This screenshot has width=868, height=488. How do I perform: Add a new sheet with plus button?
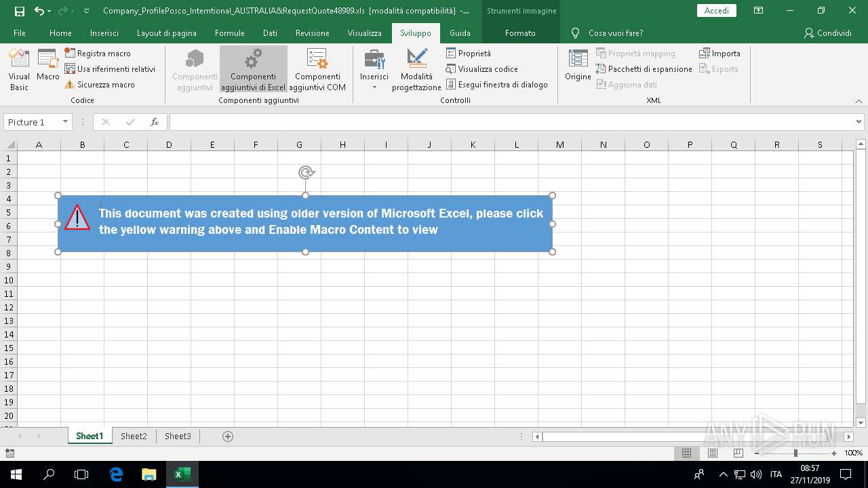228,436
